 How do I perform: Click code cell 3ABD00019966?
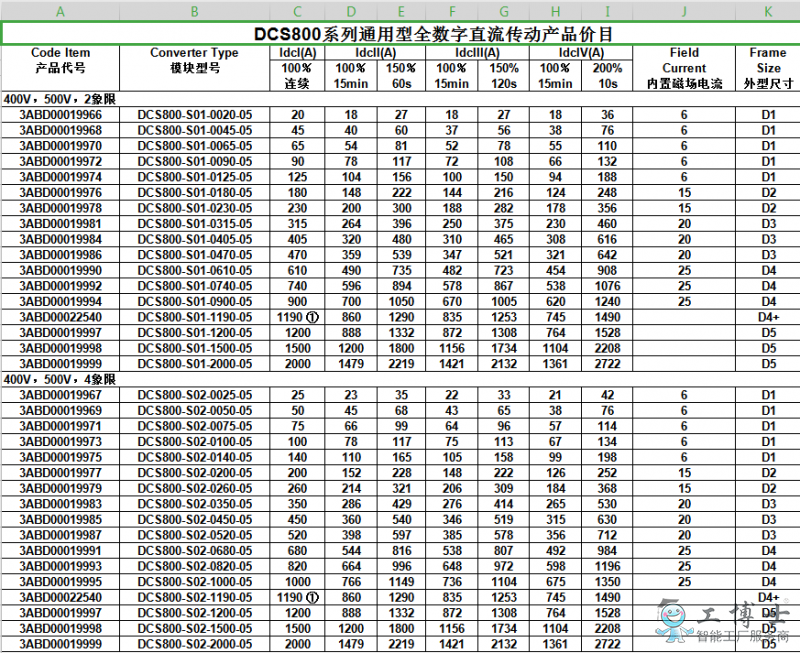(60, 115)
